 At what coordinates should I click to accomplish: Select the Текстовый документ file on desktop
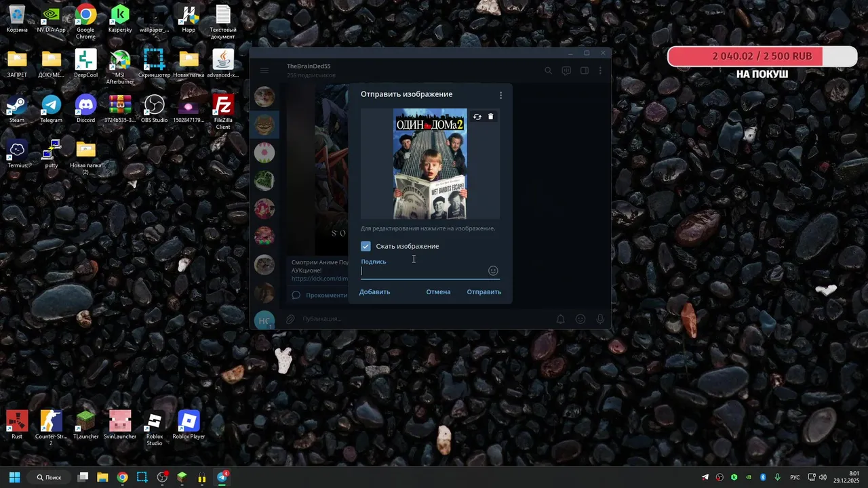pos(223,22)
